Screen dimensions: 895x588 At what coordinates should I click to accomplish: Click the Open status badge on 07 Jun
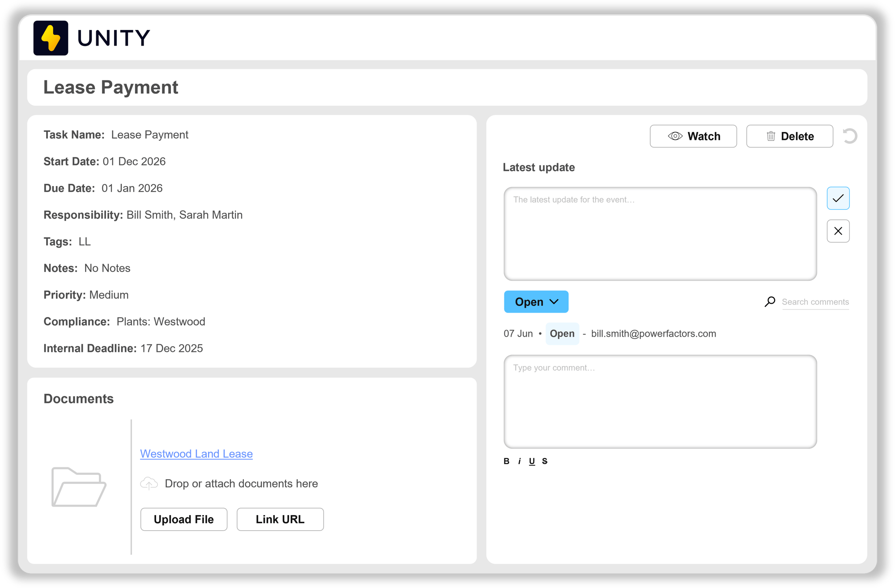(x=562, y=334)
